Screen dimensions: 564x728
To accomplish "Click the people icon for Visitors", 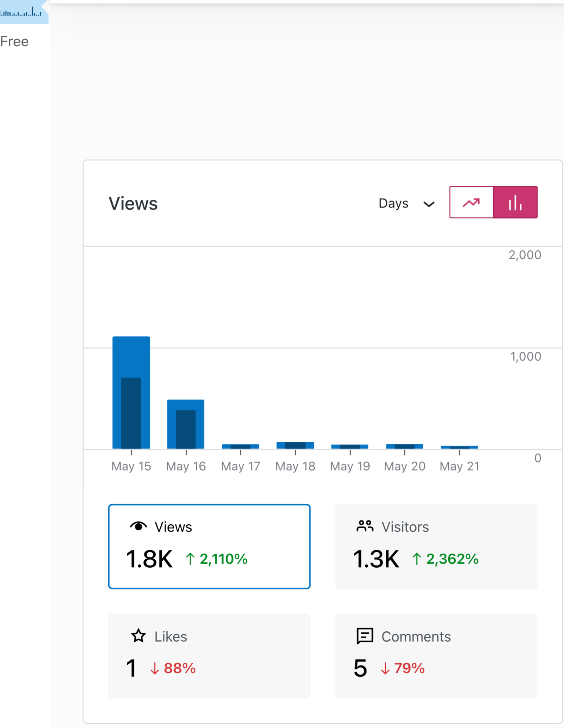I will 365,526.
